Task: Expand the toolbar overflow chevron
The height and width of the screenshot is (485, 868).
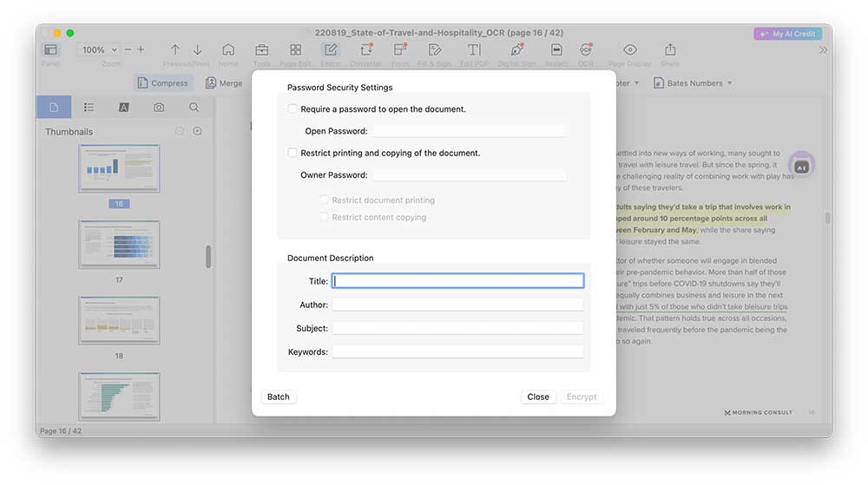Action: [823, 50]
